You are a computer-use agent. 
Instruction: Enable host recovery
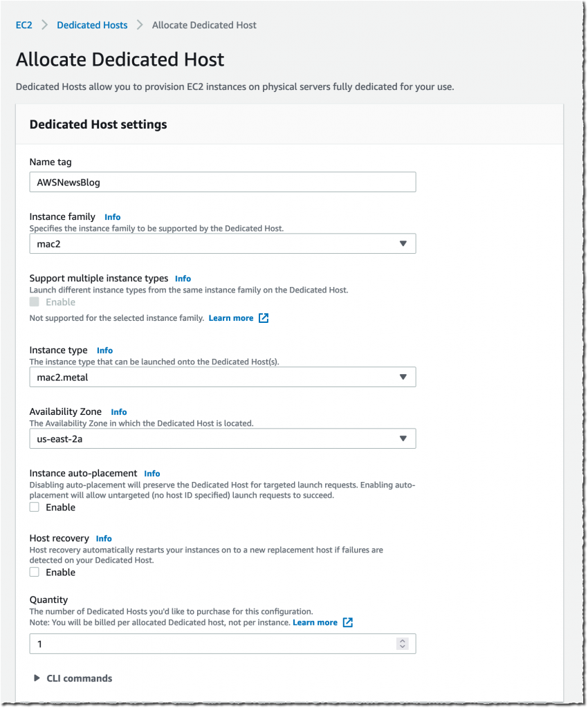[x=33, y=572]
